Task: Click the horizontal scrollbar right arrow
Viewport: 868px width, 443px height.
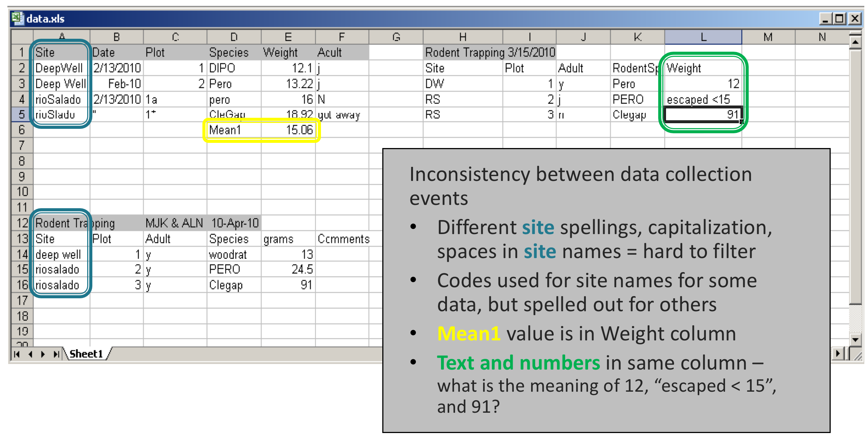Action: [838, 354]
